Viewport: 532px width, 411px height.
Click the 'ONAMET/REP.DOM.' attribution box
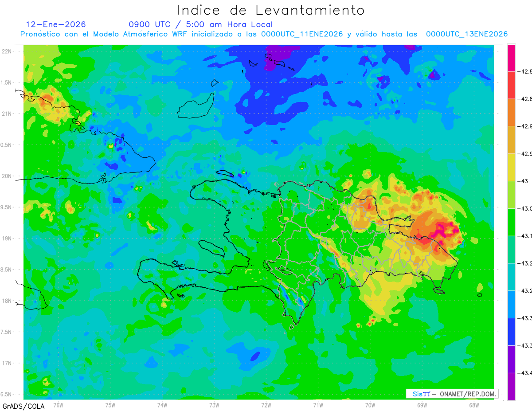click(x=452, y=394)
